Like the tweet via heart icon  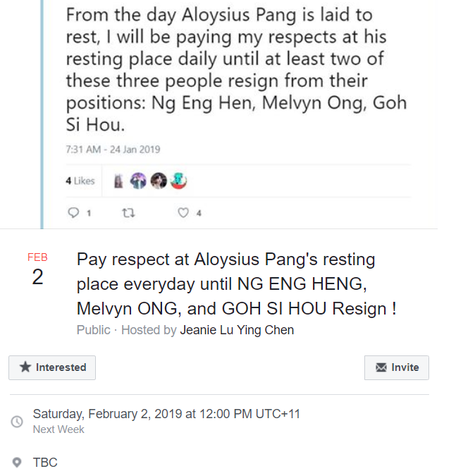183,212
